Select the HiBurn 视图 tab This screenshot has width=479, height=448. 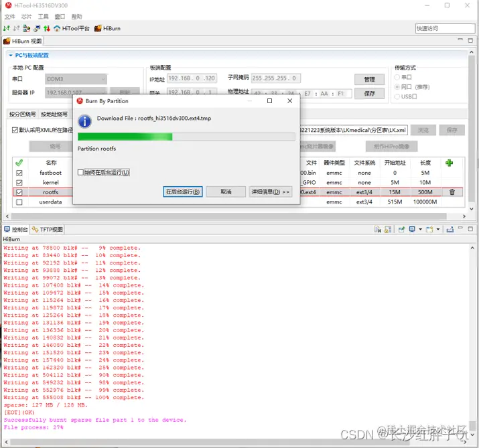point(23,41)
